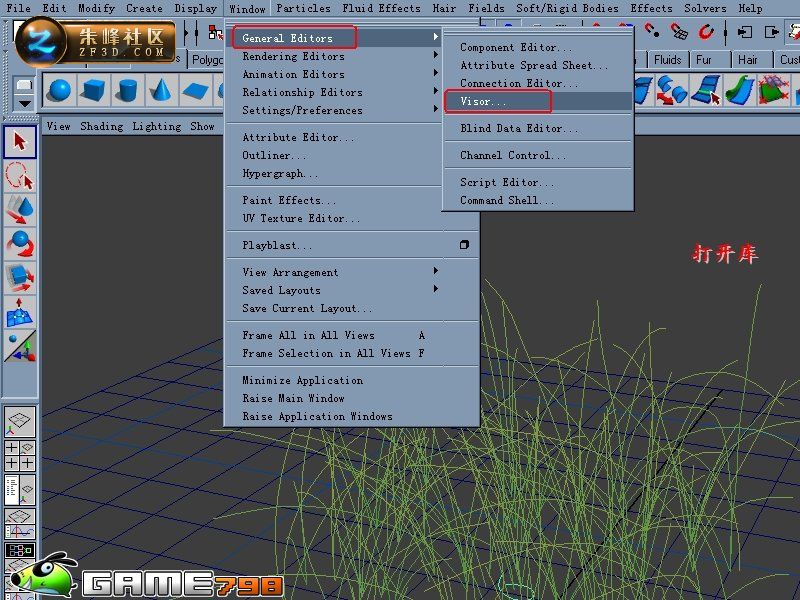Create a polygon cube from shelf
Viewport: 800px width, 600px height.
coord(93,90)
